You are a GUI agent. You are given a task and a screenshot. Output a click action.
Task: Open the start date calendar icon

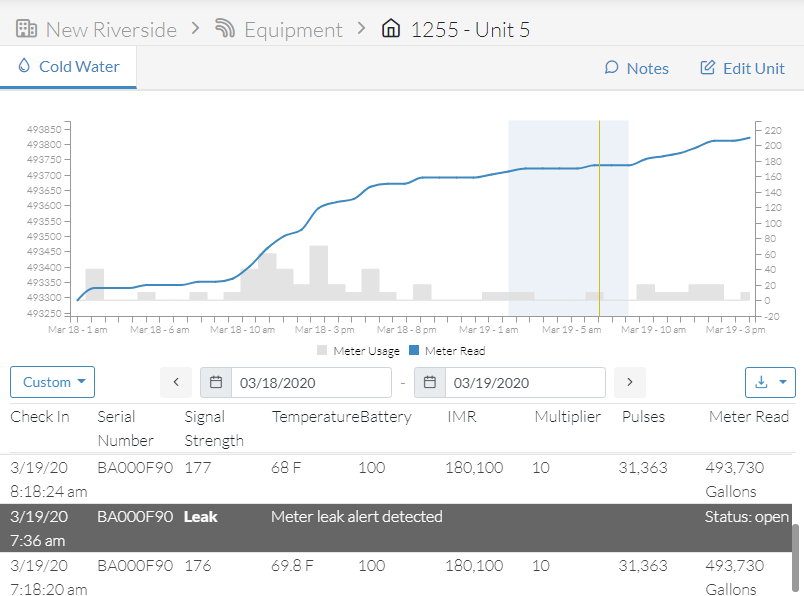(216, 382)
